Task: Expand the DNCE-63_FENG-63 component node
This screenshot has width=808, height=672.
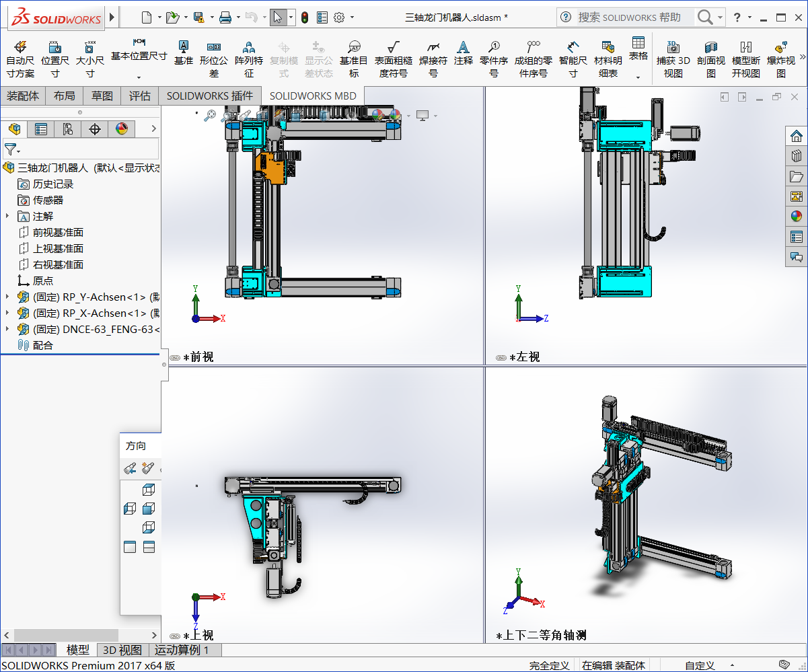Action: click(7, 329)
